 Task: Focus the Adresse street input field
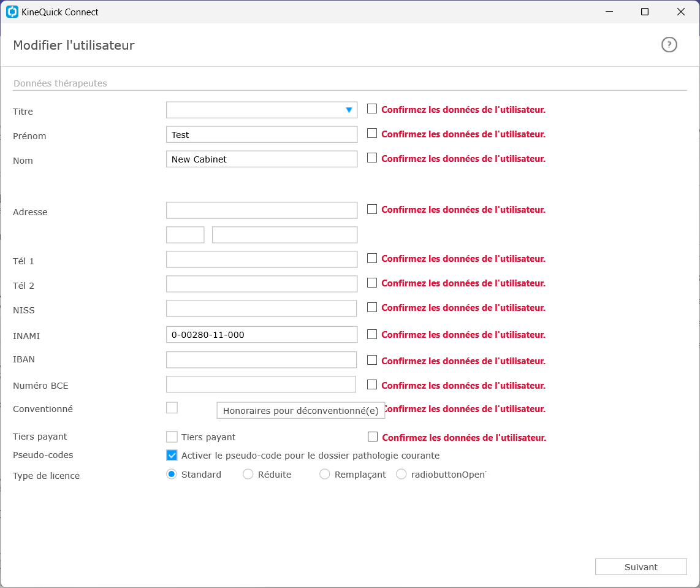pos(262,210)
